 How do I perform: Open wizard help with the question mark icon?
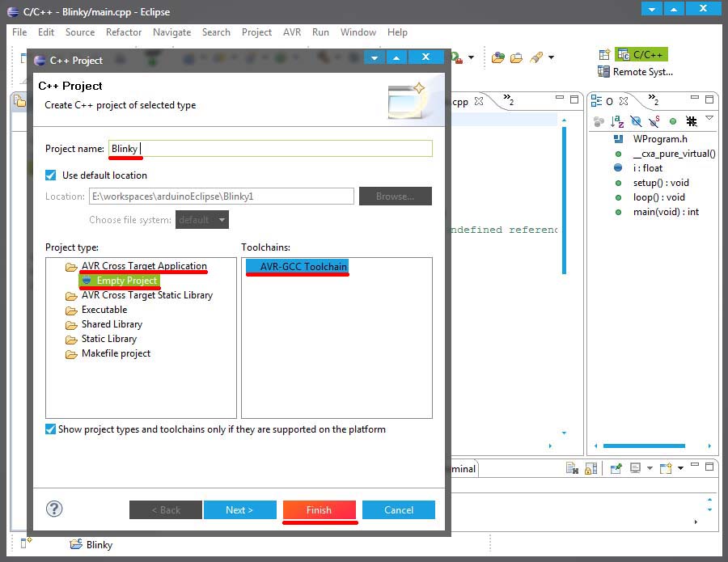pos(54,509)
